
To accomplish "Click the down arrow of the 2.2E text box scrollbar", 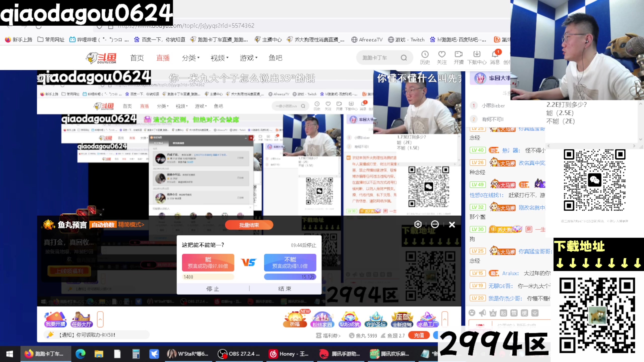I will click(x=641, y=139).
